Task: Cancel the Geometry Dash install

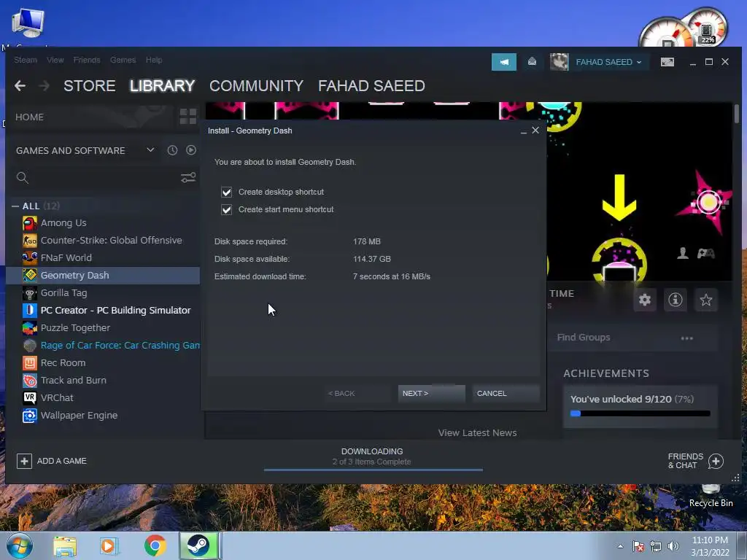Action: pyautogui.click(x=506, y=393)
